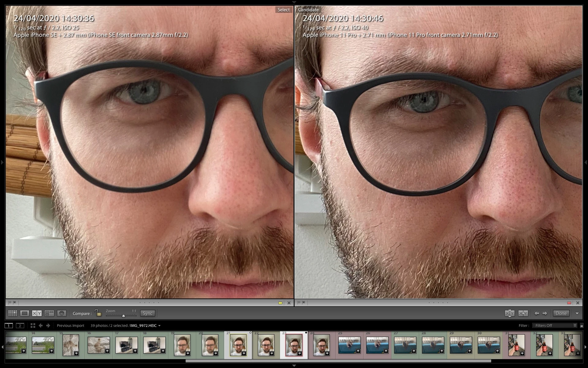Toggle the Compare link focus lock

pyautogui.click(x=98, y=313)
